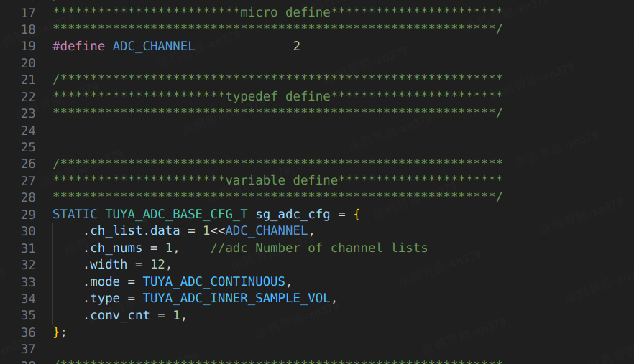Image resolution: width=634 pixels, height=364 pixels.
Task: Click the variable define comment header
Action: tap(282, 181)
